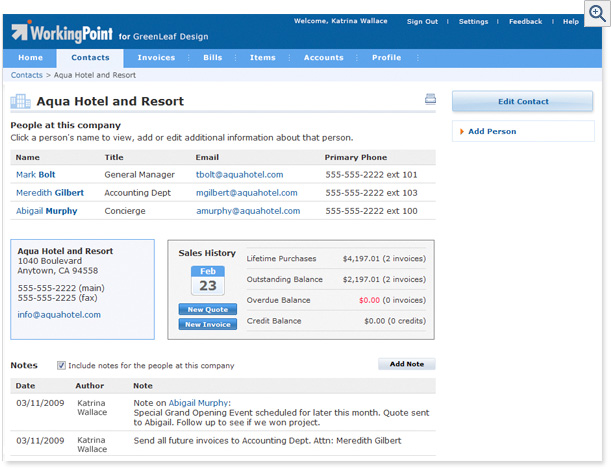The width and height of the screenshot is (611, 469).
Task: Click the red Overdue Balance $0.00
Action: tap(369, 300)
